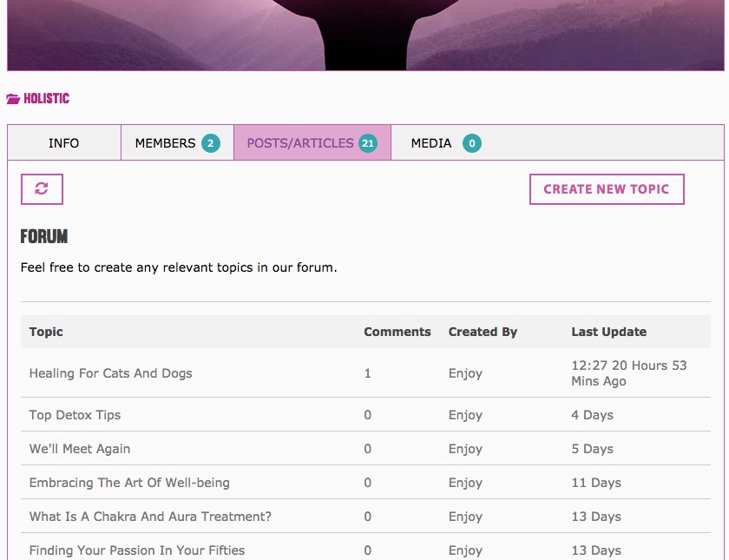The height and width of the screenshot is (560, 729).
Task: Click the members count badge
Action: (x=211, y=143)
